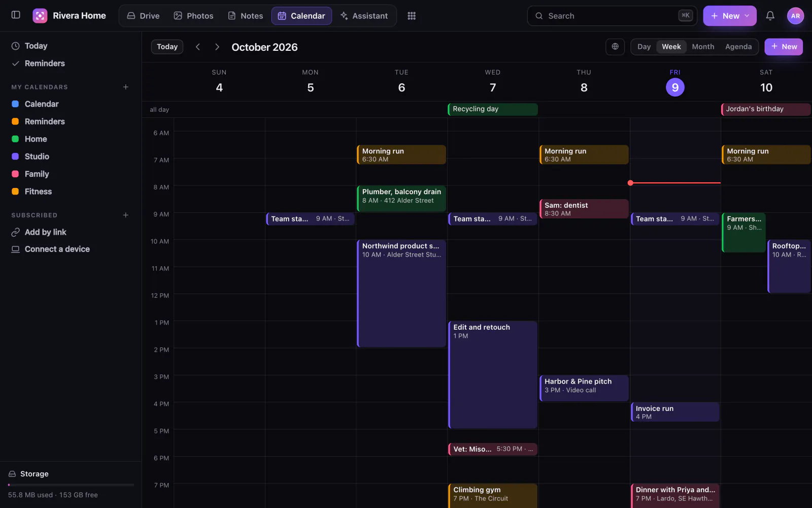Click the Rivera Home logo icon
Image resolution: width=812 pixels, height=508 pixels.
[40, 16]
